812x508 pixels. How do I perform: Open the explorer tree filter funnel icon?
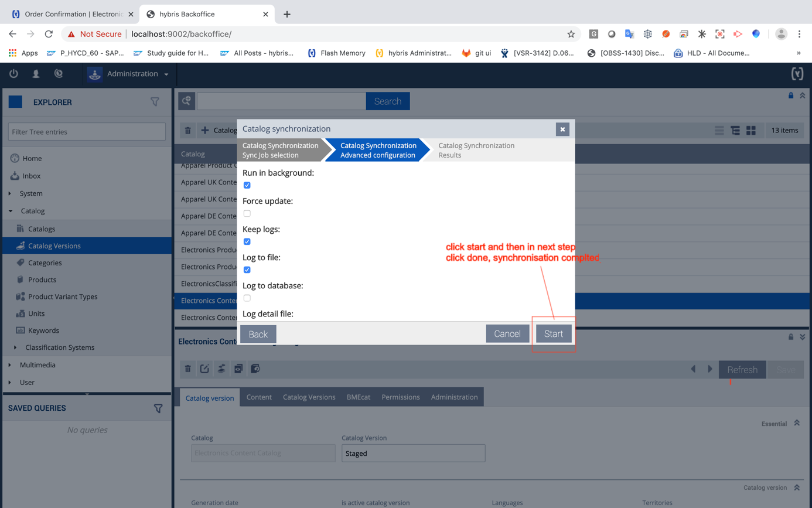coord(155,102)
